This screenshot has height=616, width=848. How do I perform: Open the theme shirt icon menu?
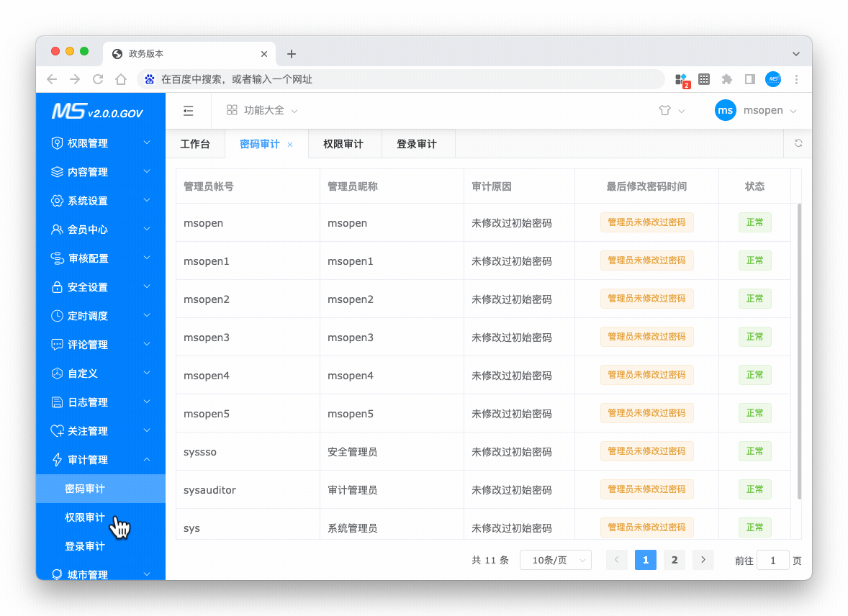(665, 111)
